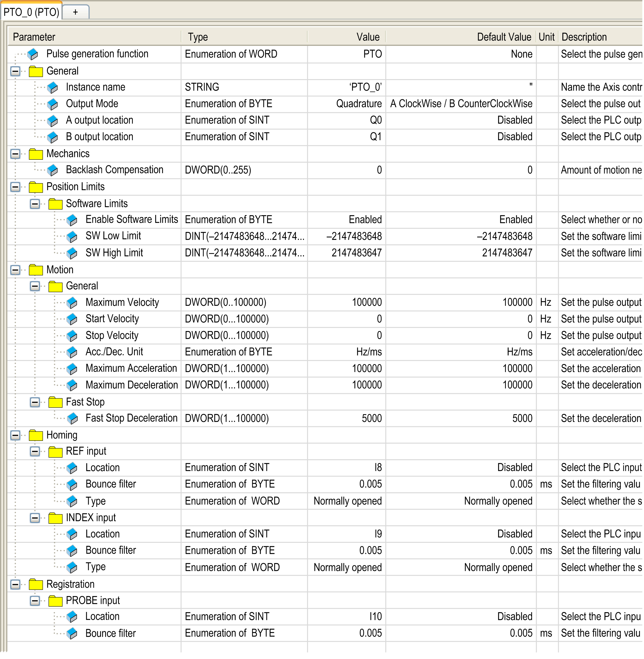Image resolution: width=644 pixels, height=659 pixels.
Task: Click the Pulse generation function parameter icon
Action: tap(33, 54)
